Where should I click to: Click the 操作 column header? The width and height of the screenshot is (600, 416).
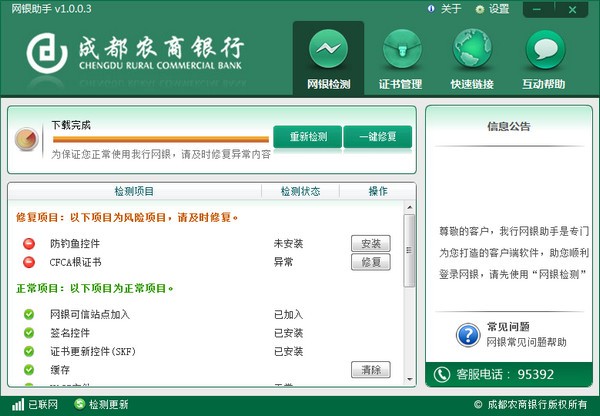(x=378, y=191)
